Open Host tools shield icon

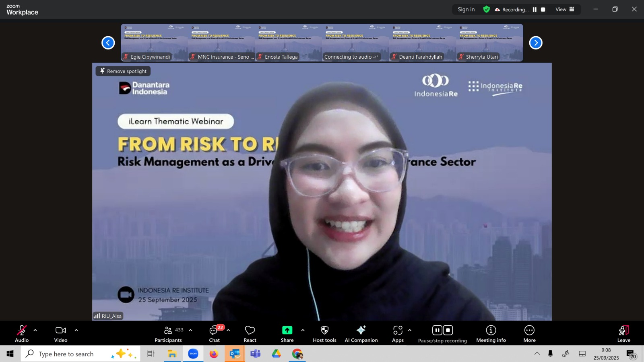[x=324, y=330]
